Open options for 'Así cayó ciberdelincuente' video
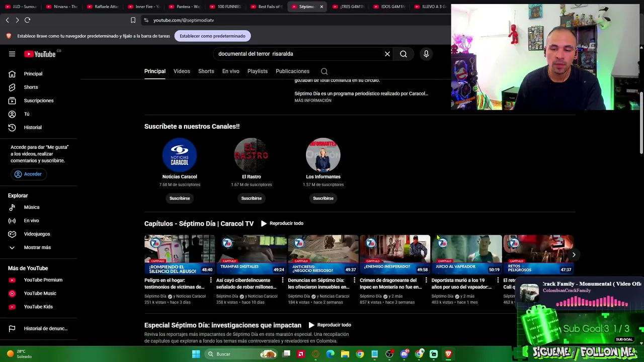The image size is (644, 362). click(x=283, y=280)
